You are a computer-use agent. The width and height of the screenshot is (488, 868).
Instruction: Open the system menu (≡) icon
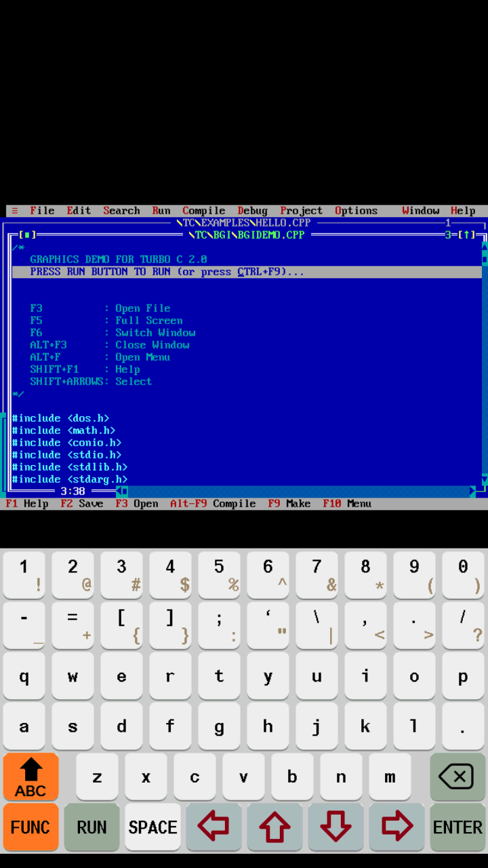coord(15,211)
